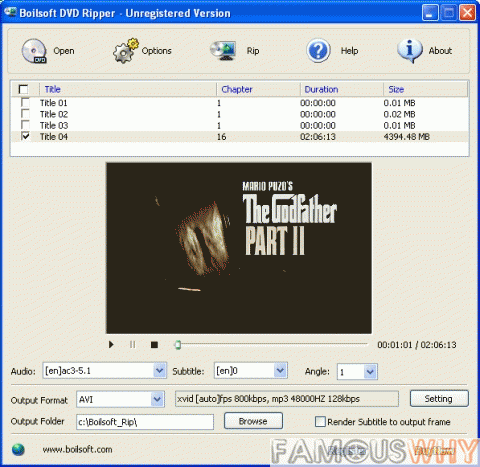Select the Title 01 row name
The width and height of the screenshot is (480, 467).
pyautogui.click(x=53, y=103)
